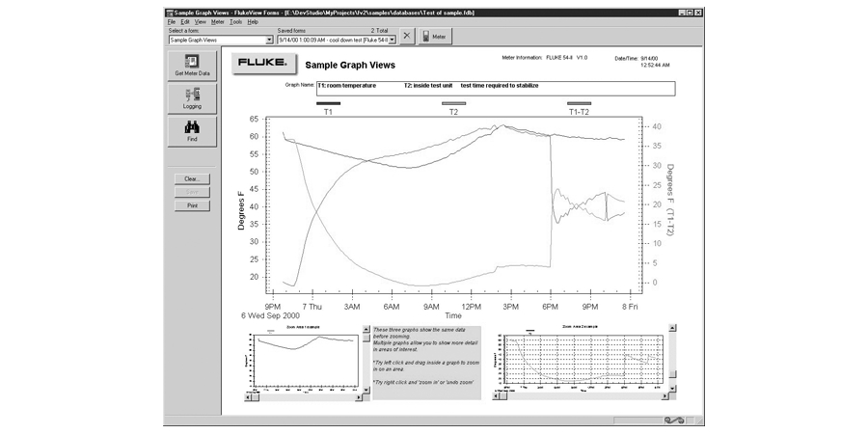The image size is (868, 434).
Task: Click the Clear... button
Action: (x=192, y=178)
